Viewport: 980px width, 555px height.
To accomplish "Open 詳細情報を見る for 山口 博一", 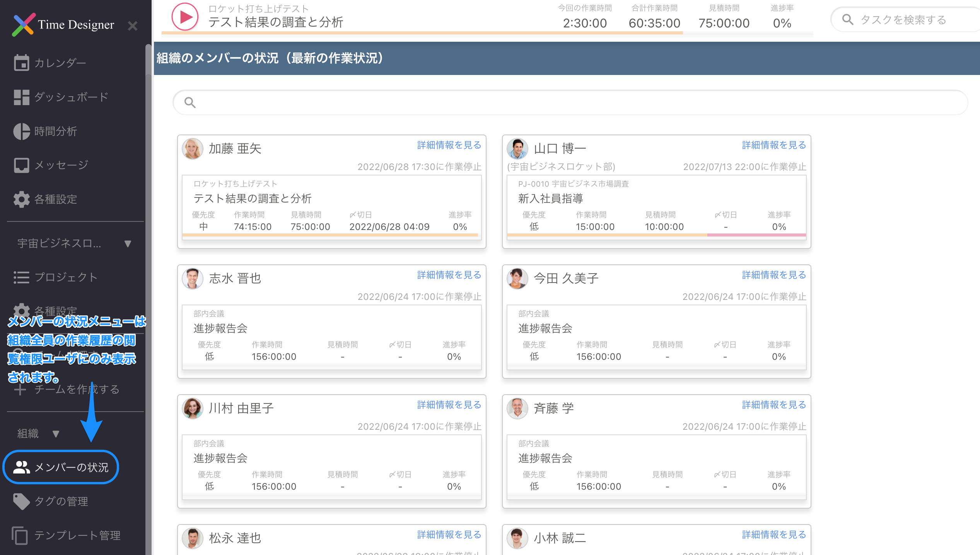I will [x=774, y=145].
